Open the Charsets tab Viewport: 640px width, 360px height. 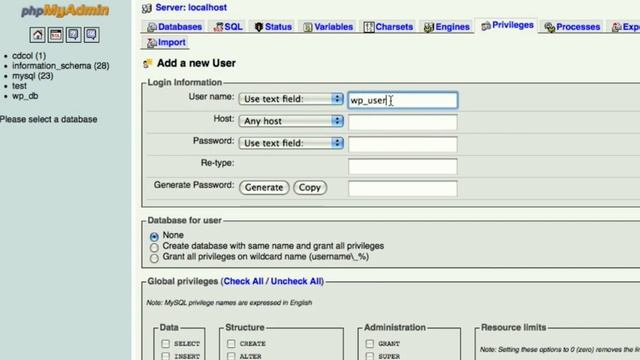coord(388,27)
